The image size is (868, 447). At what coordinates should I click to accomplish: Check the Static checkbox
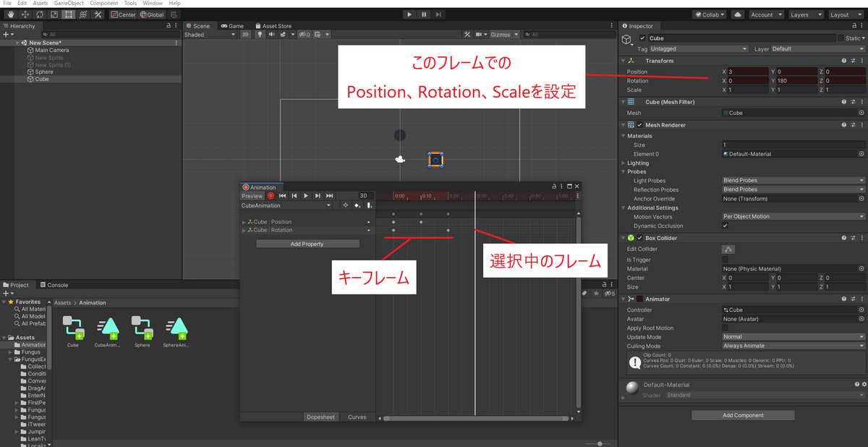tap(841, 38)
